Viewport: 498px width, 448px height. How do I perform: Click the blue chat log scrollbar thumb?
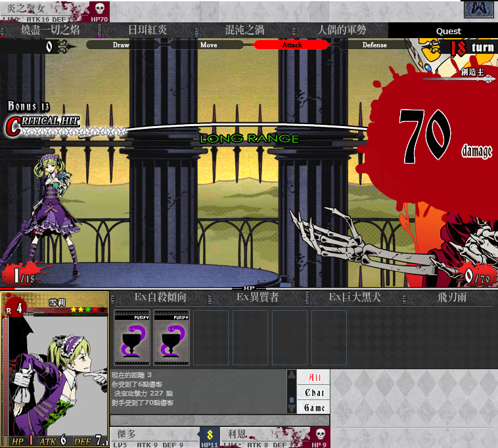[292, 400]
